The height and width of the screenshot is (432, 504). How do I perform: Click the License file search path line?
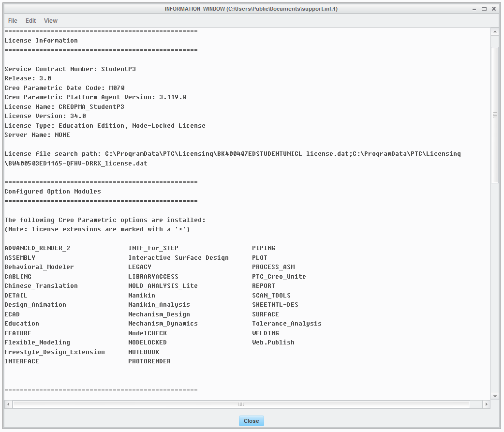tap(232, 154)
